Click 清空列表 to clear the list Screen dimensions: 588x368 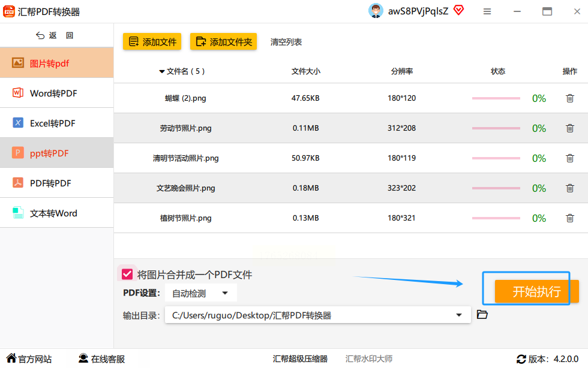(x=286, y=42)
